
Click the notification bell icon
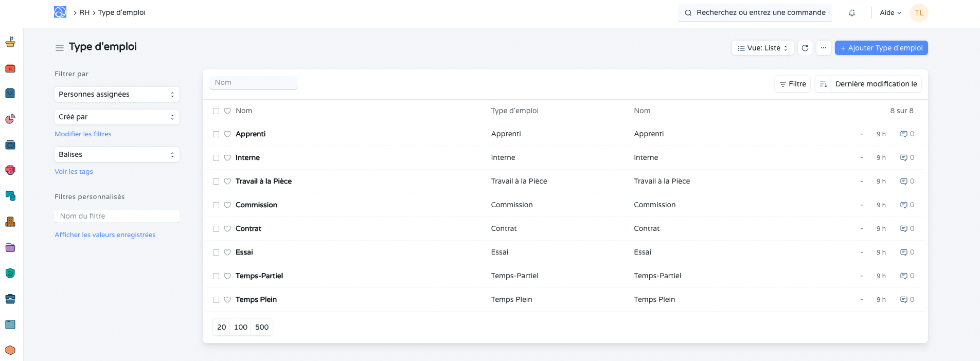pos(852,13)
